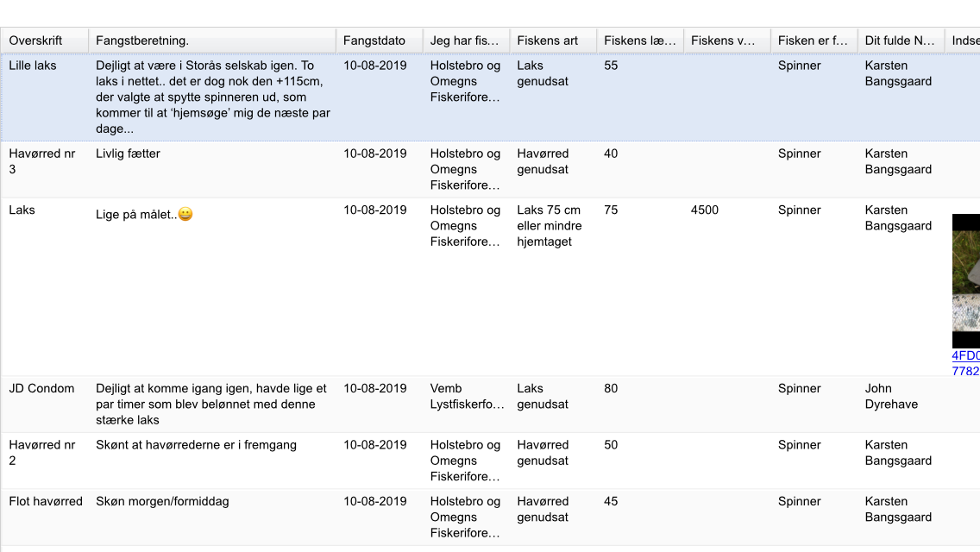Click the length value 55
The image size is (980, 552).
click(x=611, y=66)
